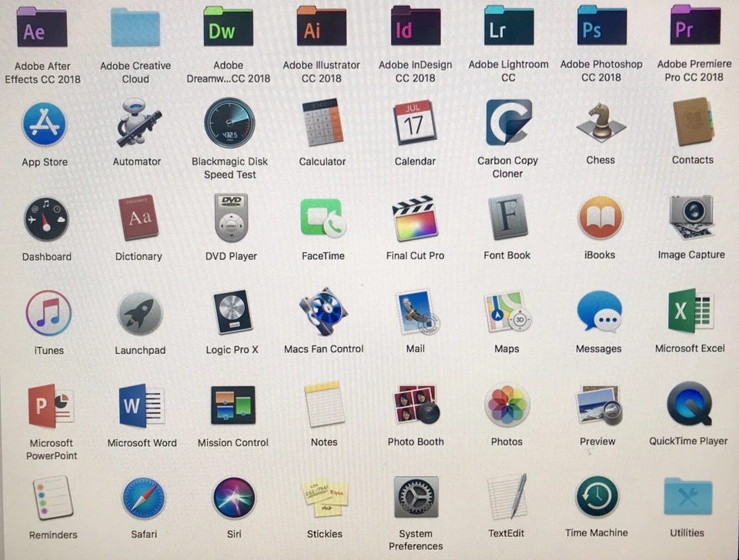Select the Contacts address book icon

coord(694,122)
